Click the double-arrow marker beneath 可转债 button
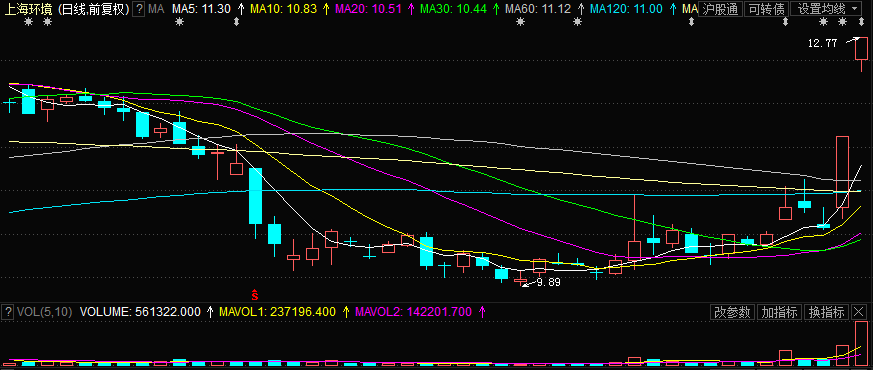This screenshot has height=370, width=873. [x=786, y=22]
